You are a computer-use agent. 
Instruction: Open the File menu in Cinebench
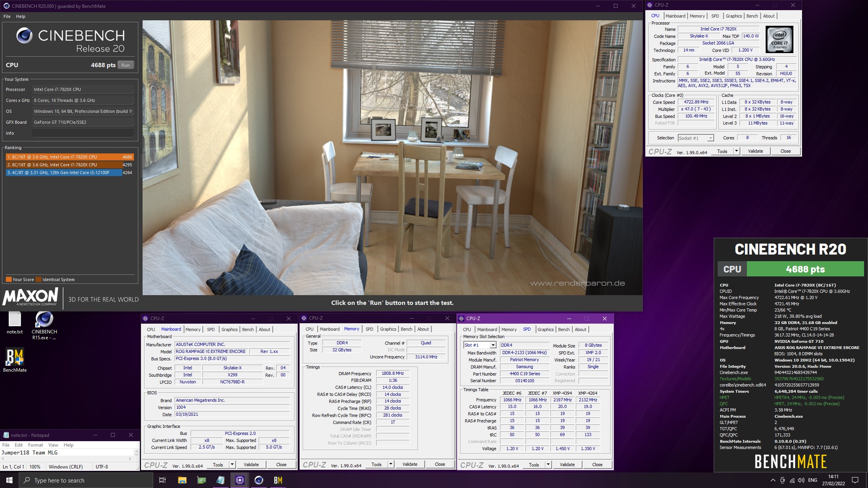pos(7,16)
